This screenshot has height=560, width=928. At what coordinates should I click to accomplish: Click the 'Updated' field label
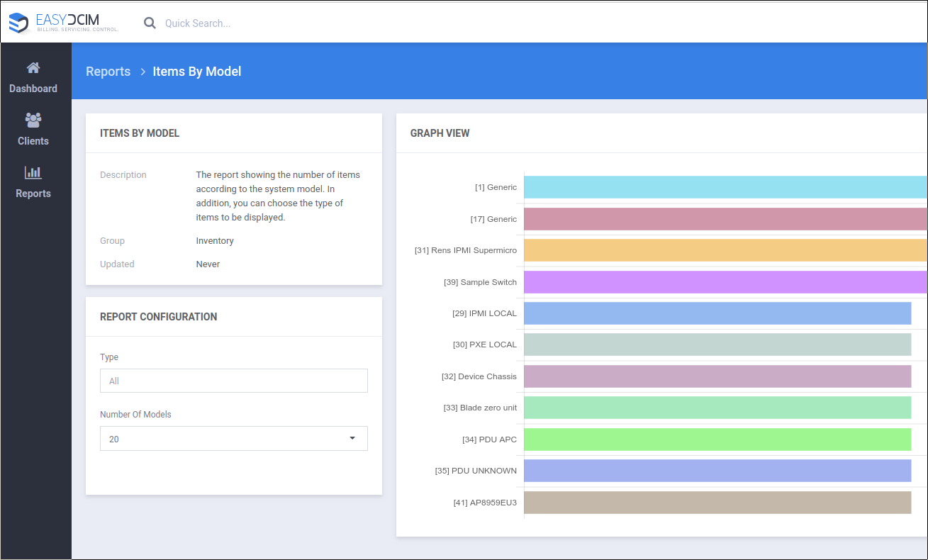pos(117,264)
